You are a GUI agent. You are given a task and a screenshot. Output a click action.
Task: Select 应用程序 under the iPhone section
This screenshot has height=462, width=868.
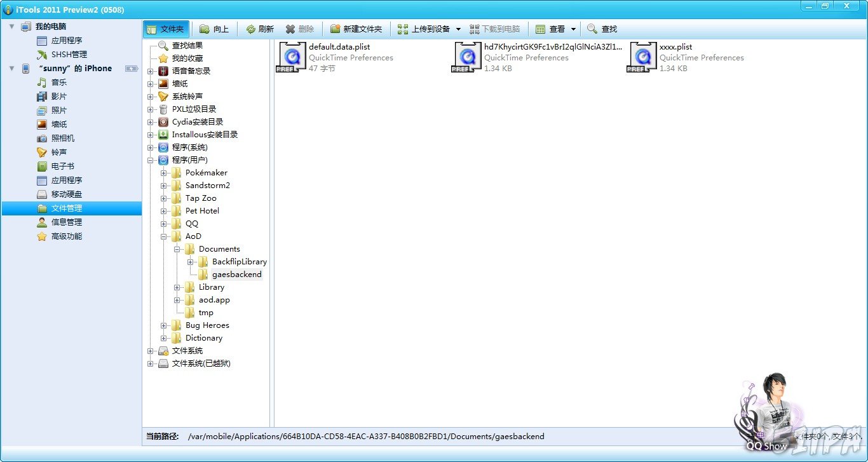point(67,180)
